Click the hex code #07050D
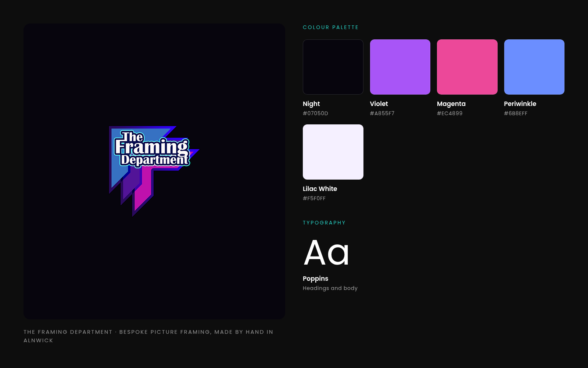The width and height of the screenshot is (588, 368). [x=315, y=113]
